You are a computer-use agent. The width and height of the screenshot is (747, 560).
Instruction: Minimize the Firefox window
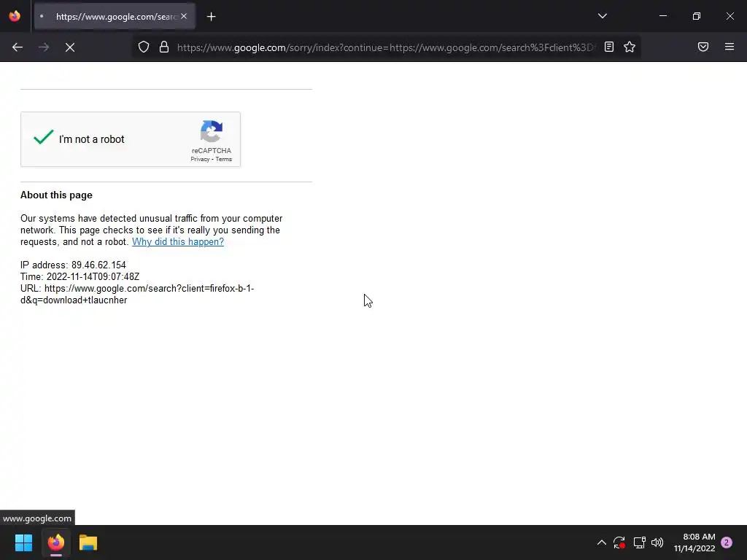click(663, 16)
